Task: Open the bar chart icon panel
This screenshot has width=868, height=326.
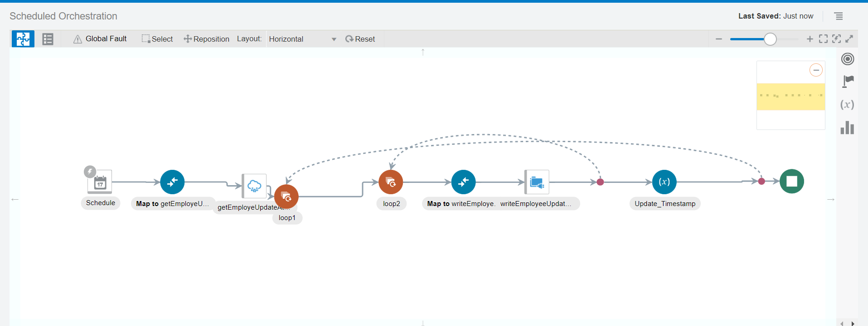Action: [847, 128]
